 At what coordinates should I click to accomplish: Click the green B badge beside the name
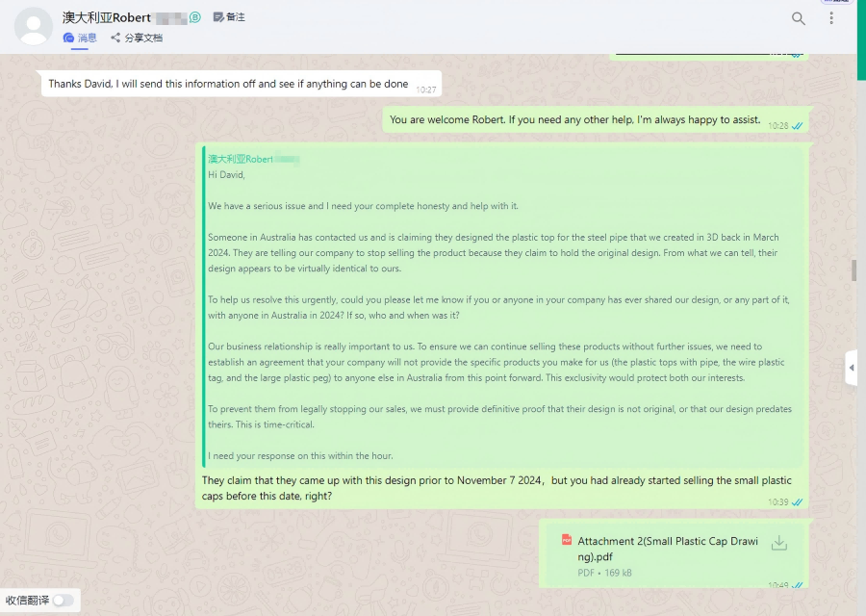pyautogui.click(x=195, y=17)
